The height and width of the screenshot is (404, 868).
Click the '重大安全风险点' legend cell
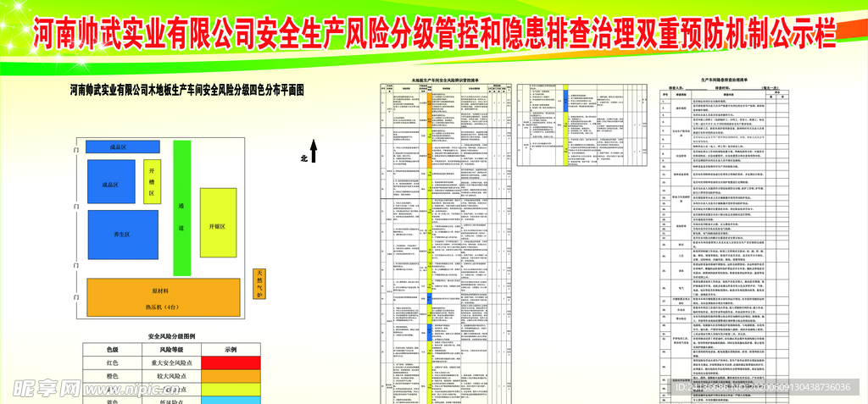pyautogui.click(x=171, y=362)
